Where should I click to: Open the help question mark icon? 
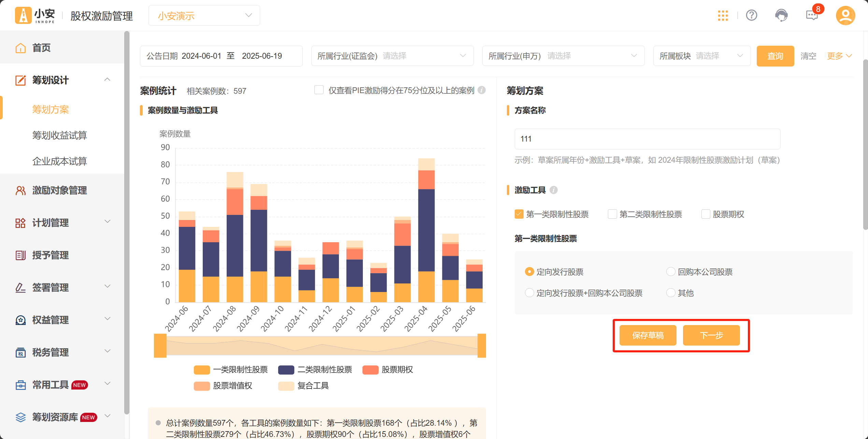(x=752, y=15)
